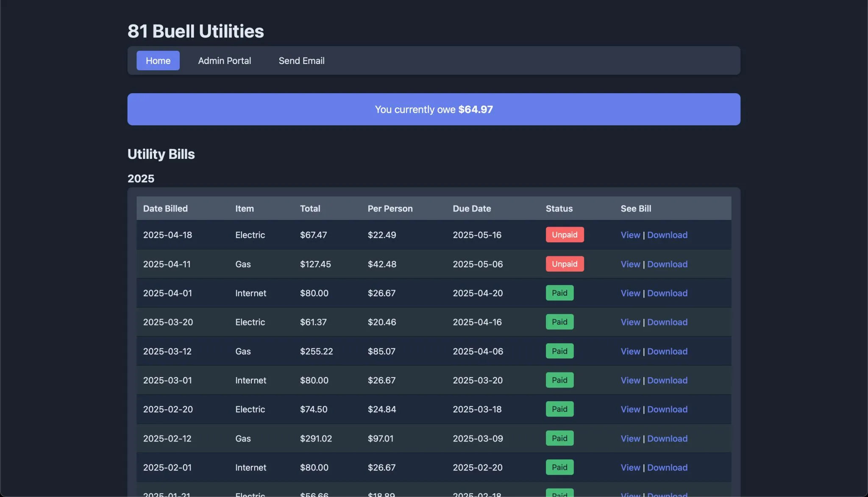Download the 2025-04-11 Gas bill

pyautogui.click(x=667, y=264)
